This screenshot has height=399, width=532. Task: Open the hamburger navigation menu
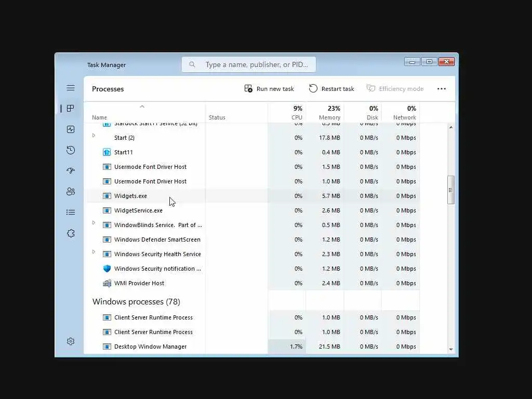[x=71, y=88]
